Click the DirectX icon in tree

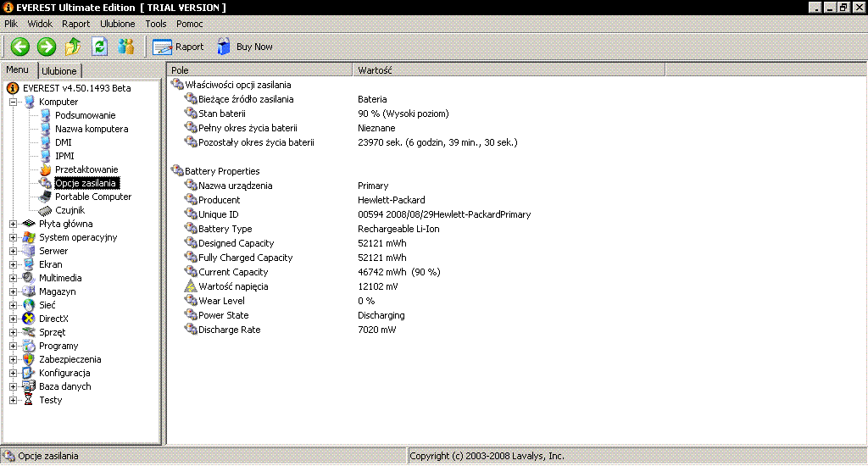[x=29, y=319]
